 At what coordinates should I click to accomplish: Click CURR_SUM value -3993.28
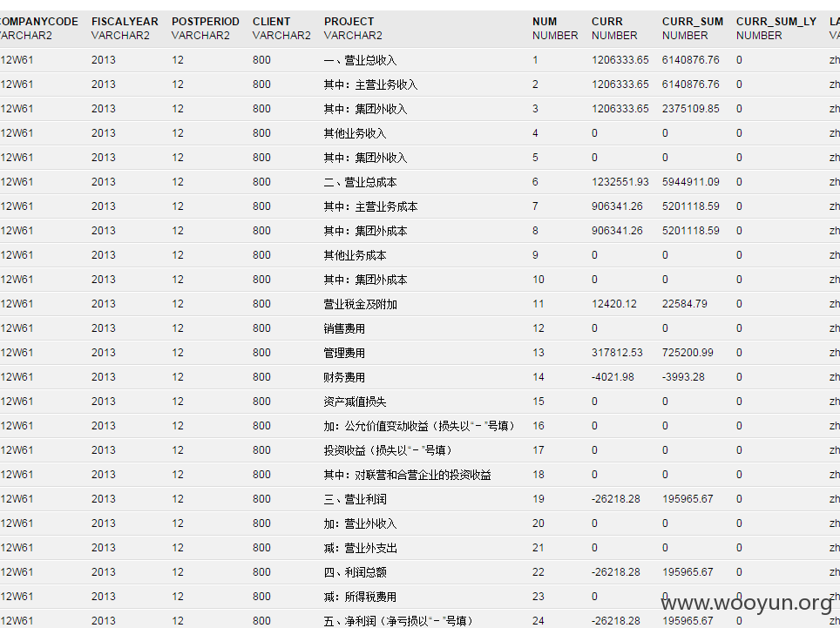click(683, 377)
